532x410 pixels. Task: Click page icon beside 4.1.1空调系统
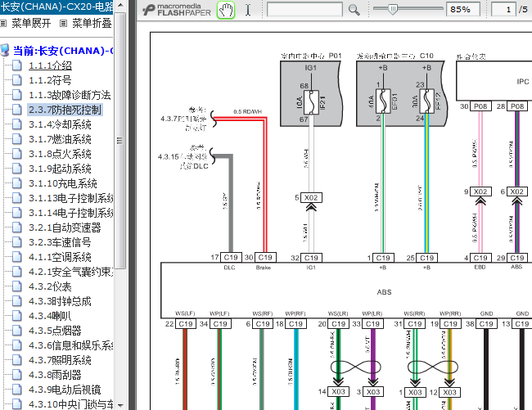click(17, 257)
